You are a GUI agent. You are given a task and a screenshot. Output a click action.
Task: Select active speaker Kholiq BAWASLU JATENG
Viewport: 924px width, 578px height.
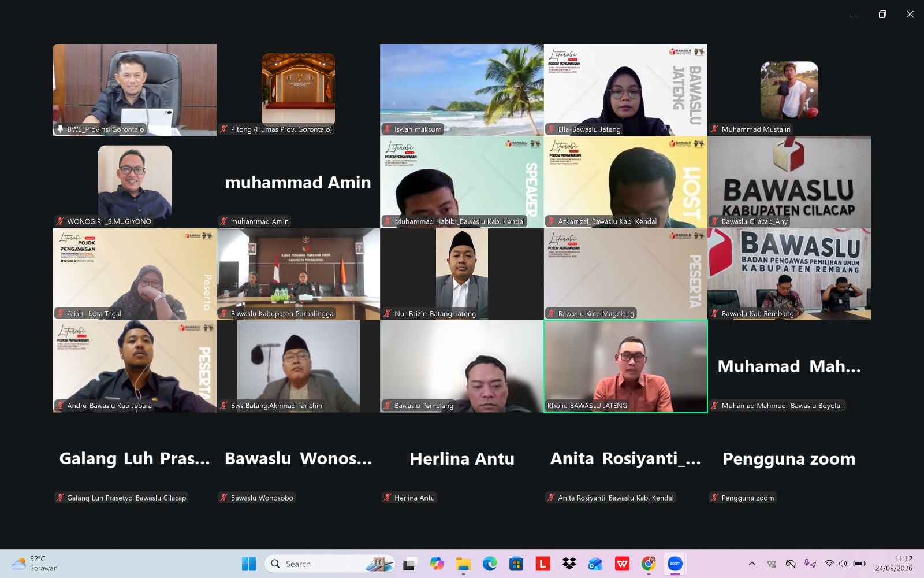click(x=625, y=366)
